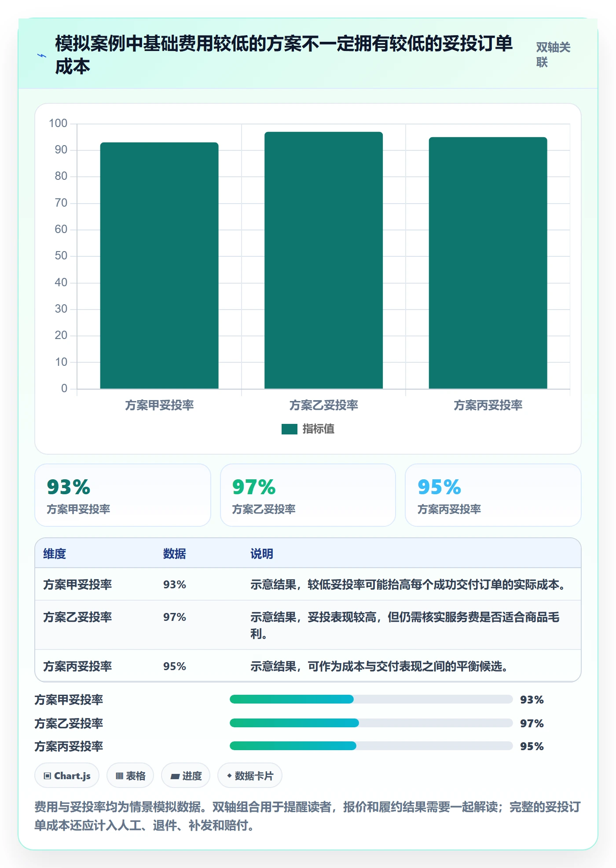Click the 数据卡片 chip
This screenshot has width=616, height=868.
[250, 776]
